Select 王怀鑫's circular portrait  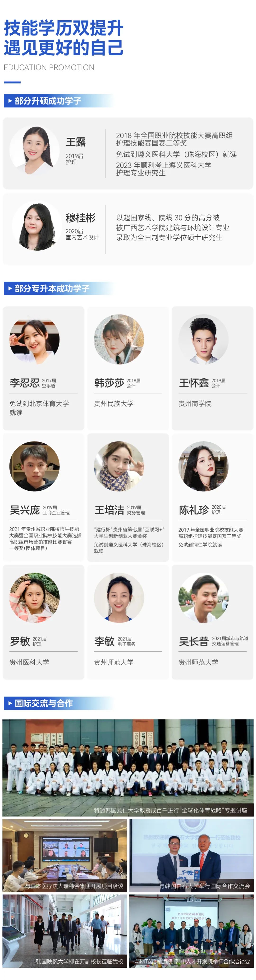203,339
